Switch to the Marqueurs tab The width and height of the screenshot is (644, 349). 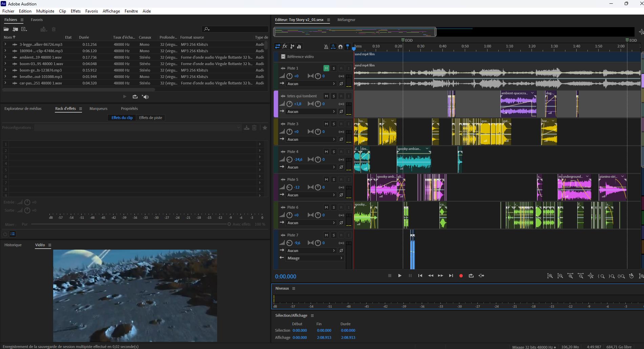pyautogui.click(x=98, y=109)
